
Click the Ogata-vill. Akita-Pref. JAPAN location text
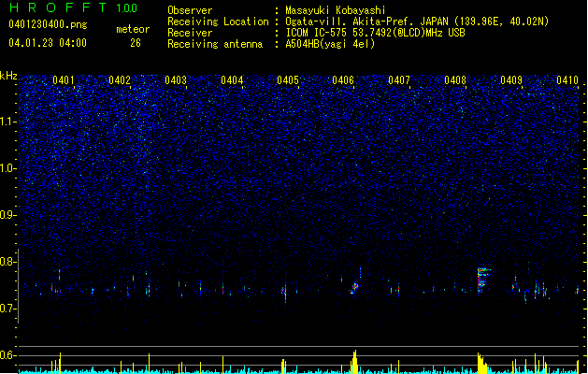coord(366,22)
